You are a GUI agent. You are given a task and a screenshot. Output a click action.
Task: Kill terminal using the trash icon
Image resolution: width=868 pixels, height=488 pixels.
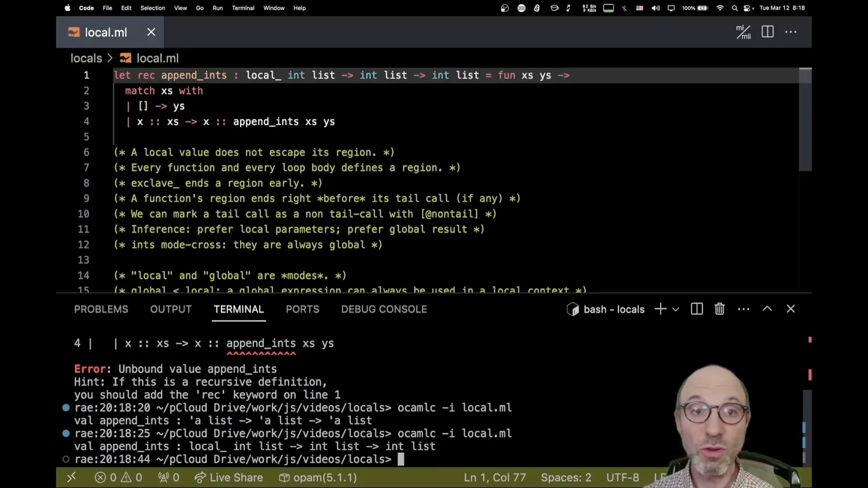(719, 309)
